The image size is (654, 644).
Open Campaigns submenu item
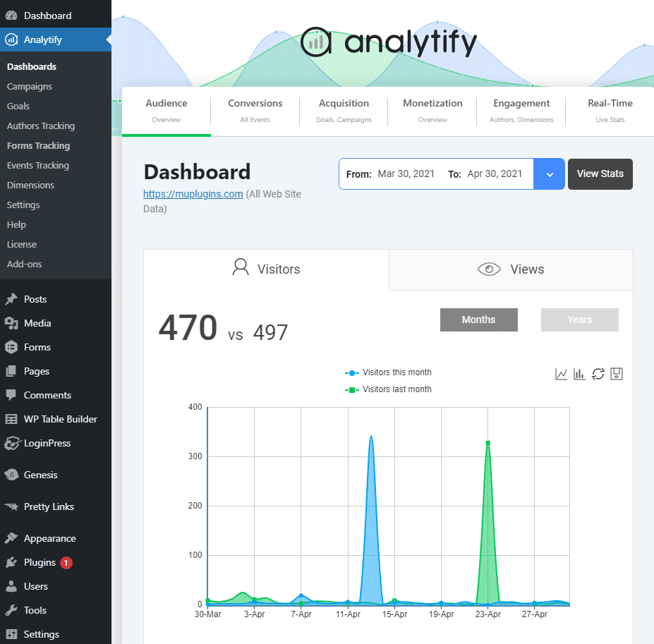[29, 86]
